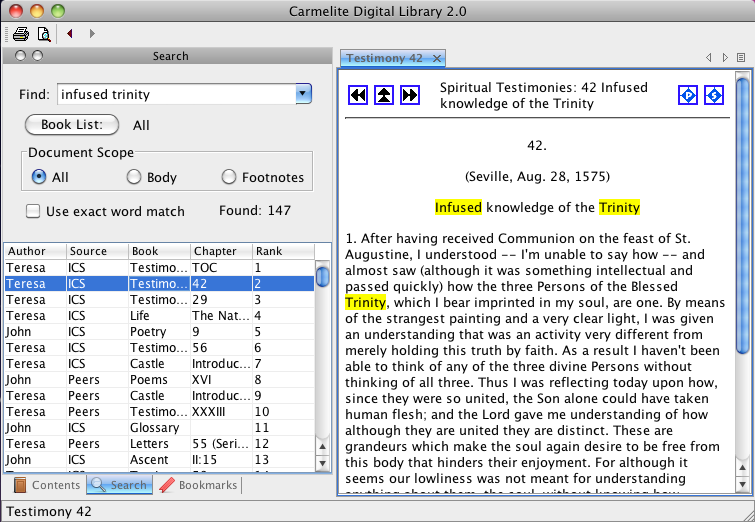
Task: Click the search results vertical scrollbar
Action: 323,350
